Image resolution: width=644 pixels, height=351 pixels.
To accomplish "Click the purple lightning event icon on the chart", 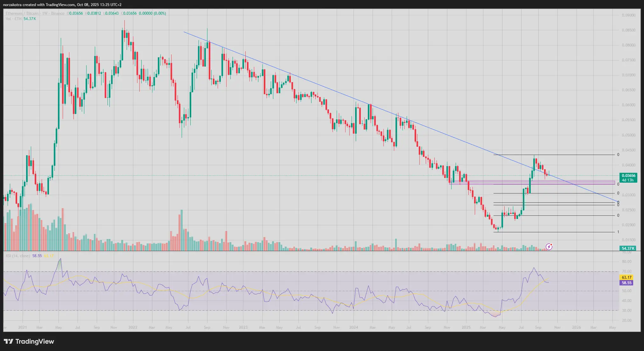I will tap(549, 247).
